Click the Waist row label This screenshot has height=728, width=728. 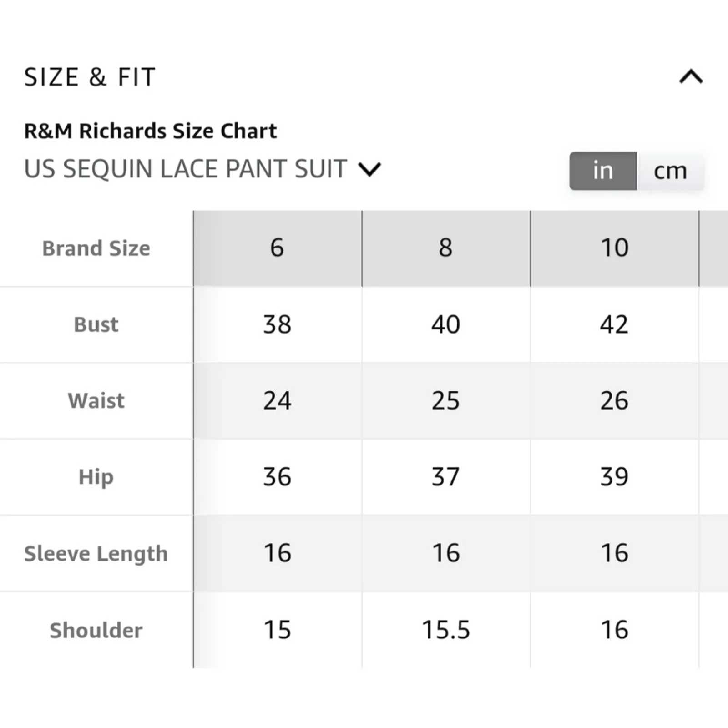(x=96, y=401)
